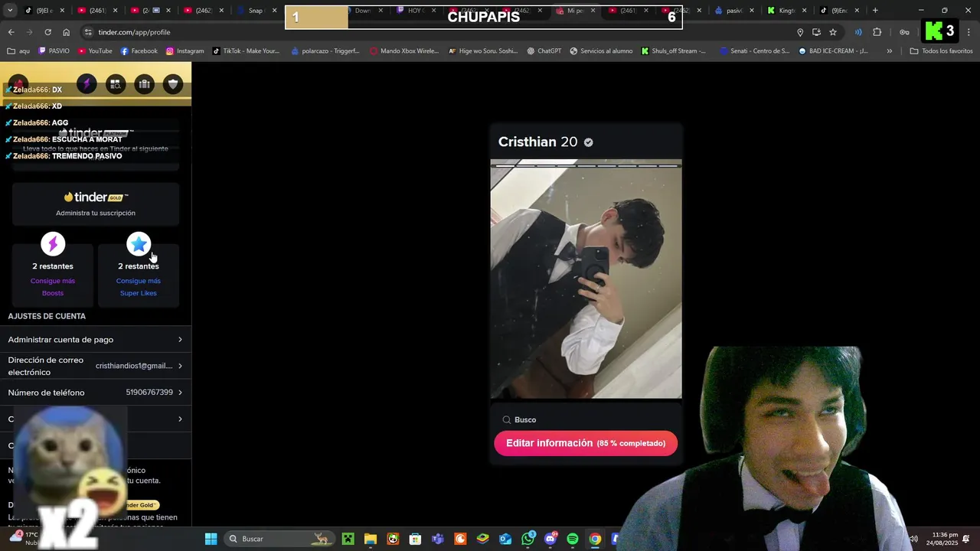Open the PASVIO bookmark
Image resolution: width=980 pixels, height=551 pixels.
pos(52,51)
